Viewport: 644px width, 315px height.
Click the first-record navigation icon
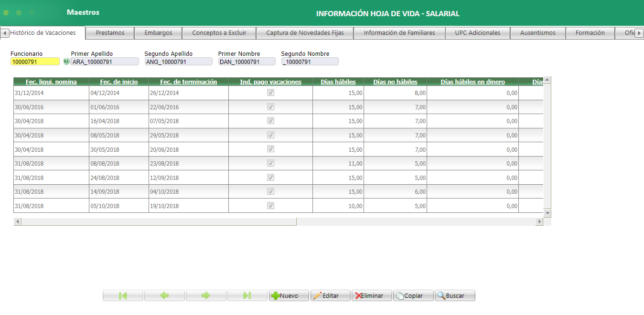(122, 295)
